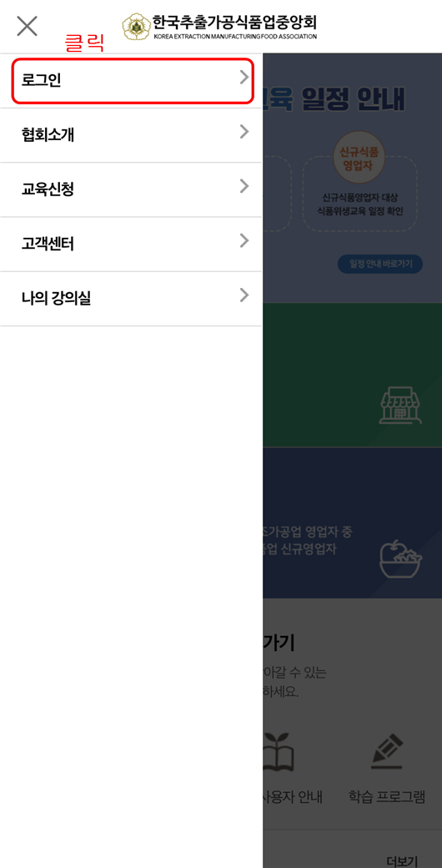Open the 로그인 menu item
The height and width of the screenshot is (868, 442).
(131, 80)
